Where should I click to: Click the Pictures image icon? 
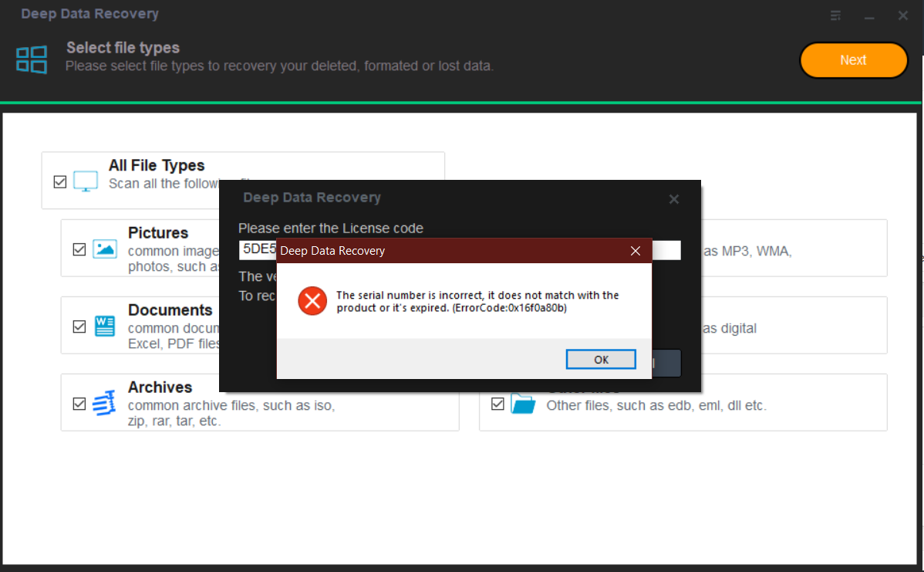pyautogui.click(x=105, y=249)
